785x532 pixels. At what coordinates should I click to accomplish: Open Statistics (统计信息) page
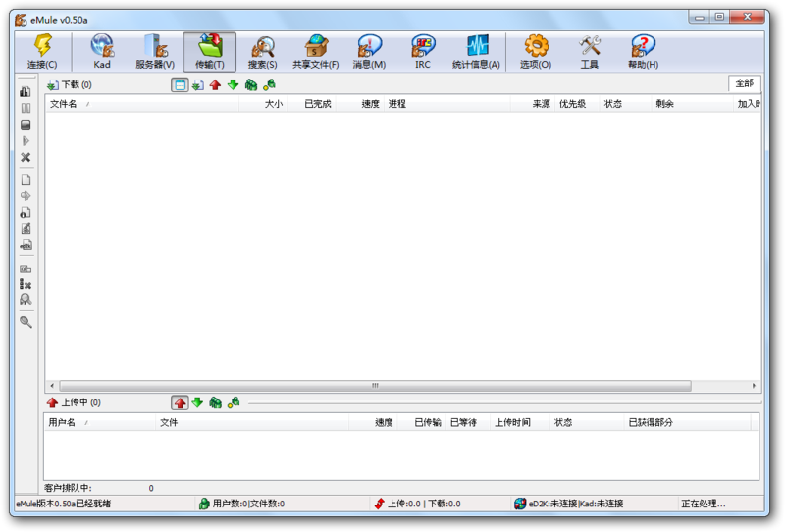[x=476, y=52]
